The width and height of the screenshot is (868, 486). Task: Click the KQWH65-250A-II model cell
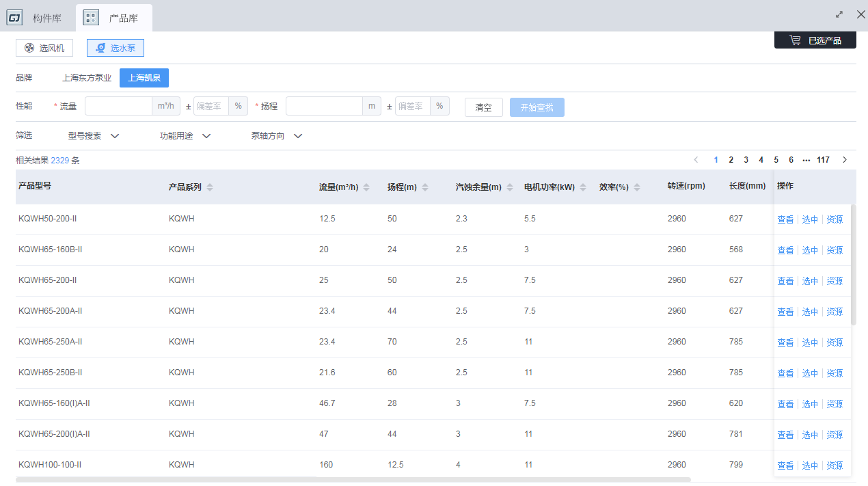click(x=51, y=342)
